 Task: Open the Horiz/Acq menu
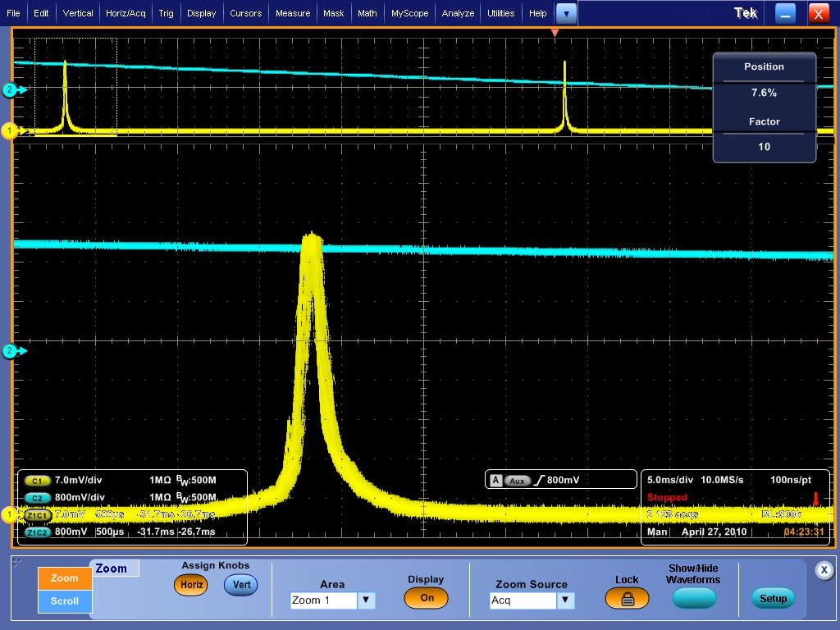pos(126,13)
